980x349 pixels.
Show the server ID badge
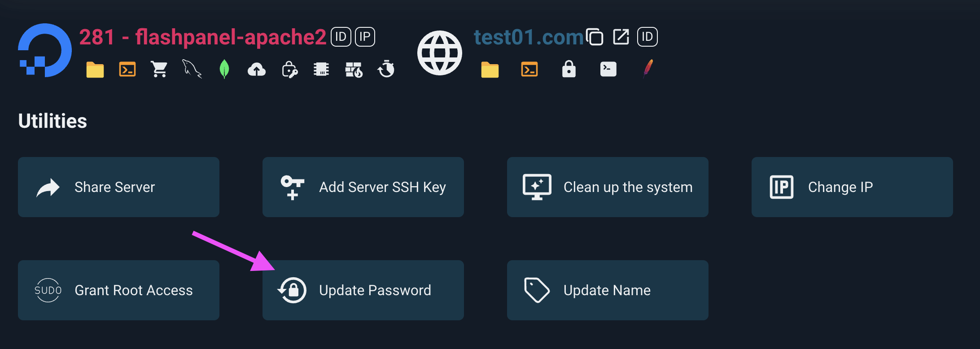pos(341,36)
